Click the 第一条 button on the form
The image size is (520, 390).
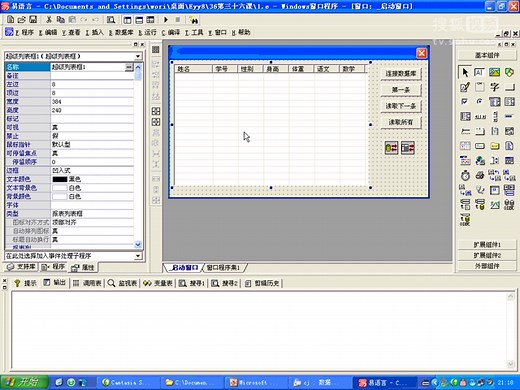(x=401, y=90)
